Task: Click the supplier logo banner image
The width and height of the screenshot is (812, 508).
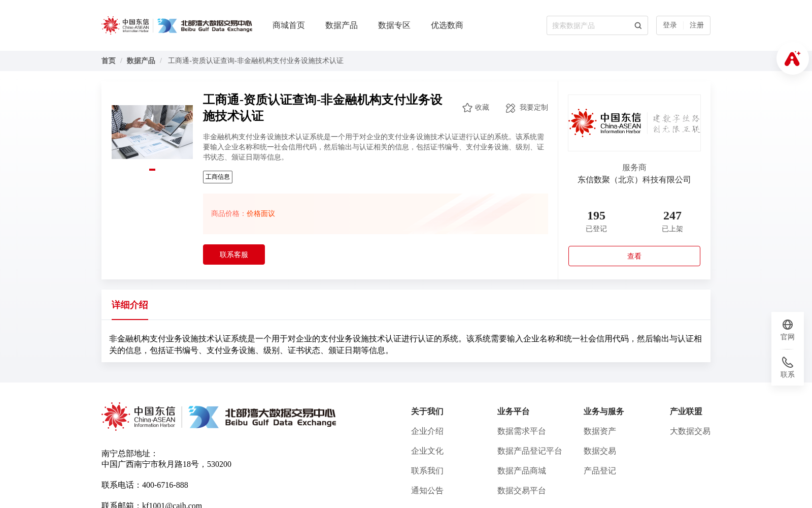Action: (x=634, y=123)
